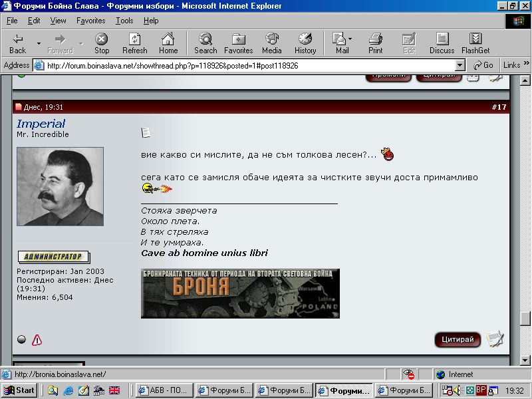Screen dimensions: 532x399
Task: Open the Favorites menu in menu bar
Action: tap(91, 21)
